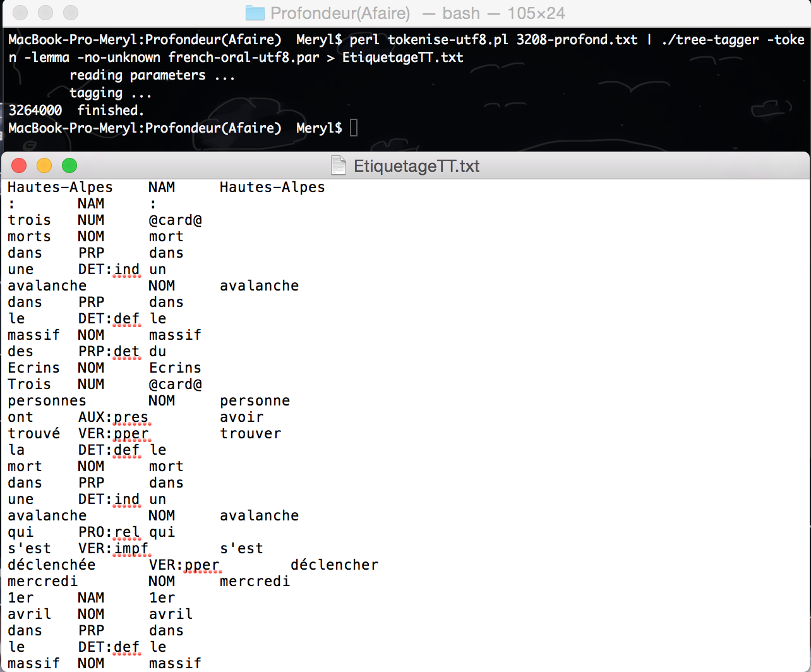Click the 'PRP:det' tag beside des
This screenshot has height=672, width=811.
click(109, 352)
